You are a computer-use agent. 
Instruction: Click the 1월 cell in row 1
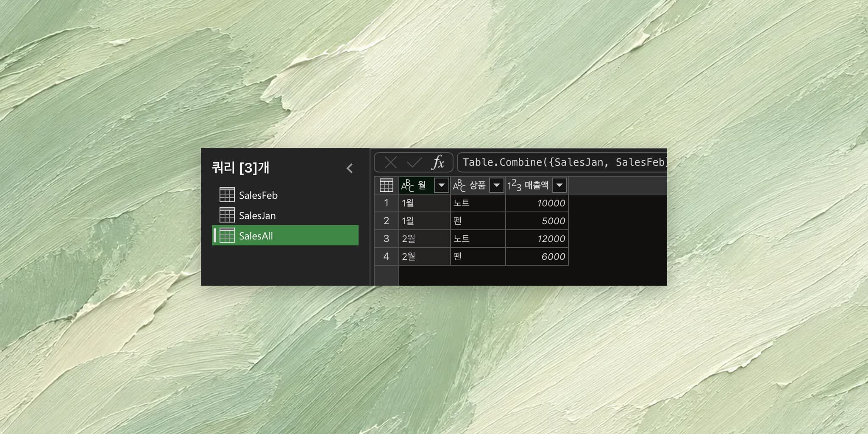[425, 203]
